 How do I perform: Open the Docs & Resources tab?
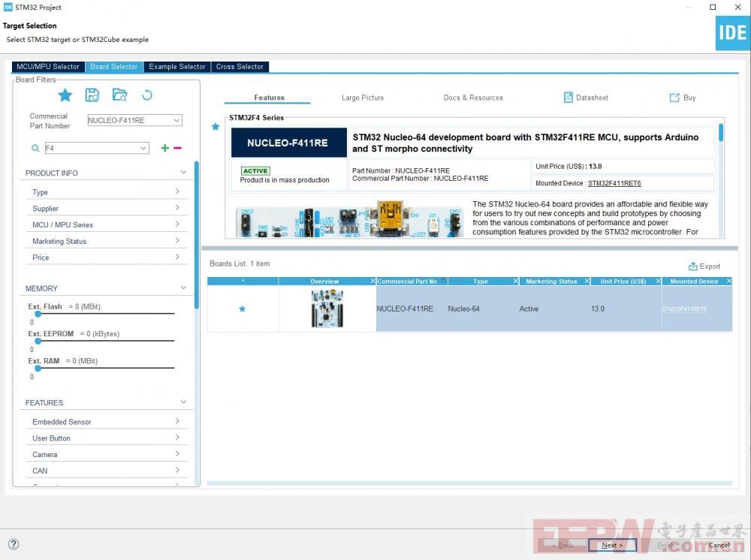[x=473, y=98]
